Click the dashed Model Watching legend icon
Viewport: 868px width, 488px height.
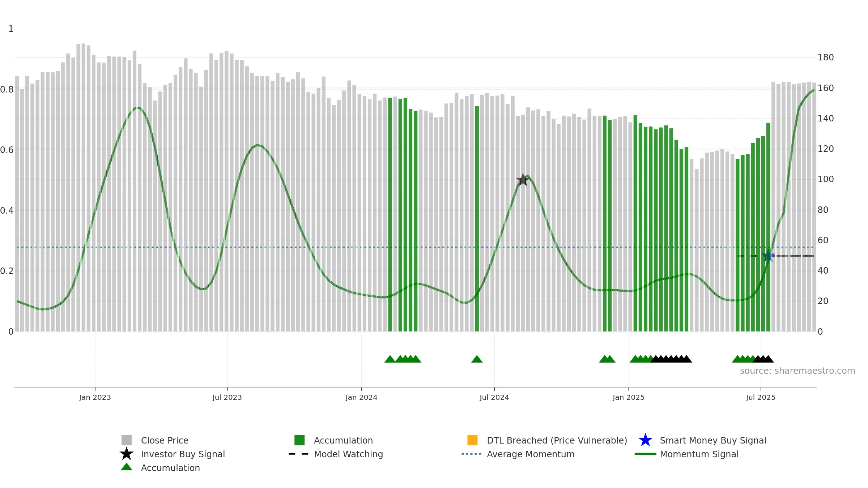(x=299, y=454)
